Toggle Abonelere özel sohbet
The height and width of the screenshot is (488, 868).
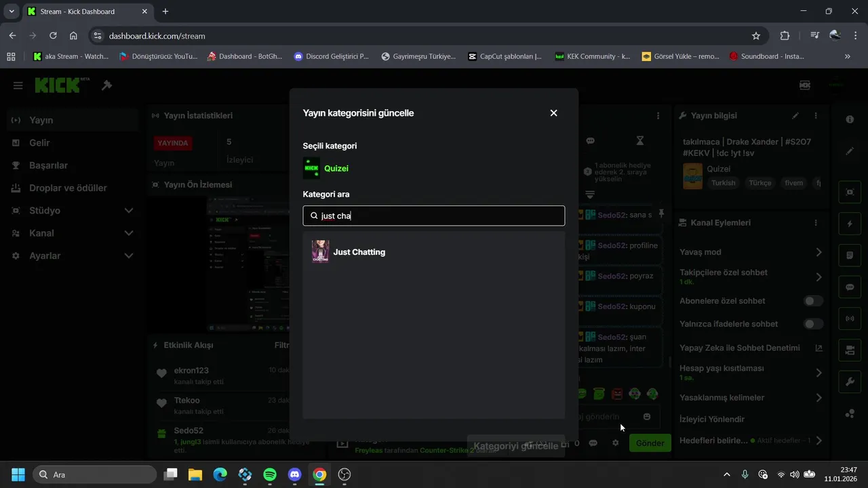[813, 301]
